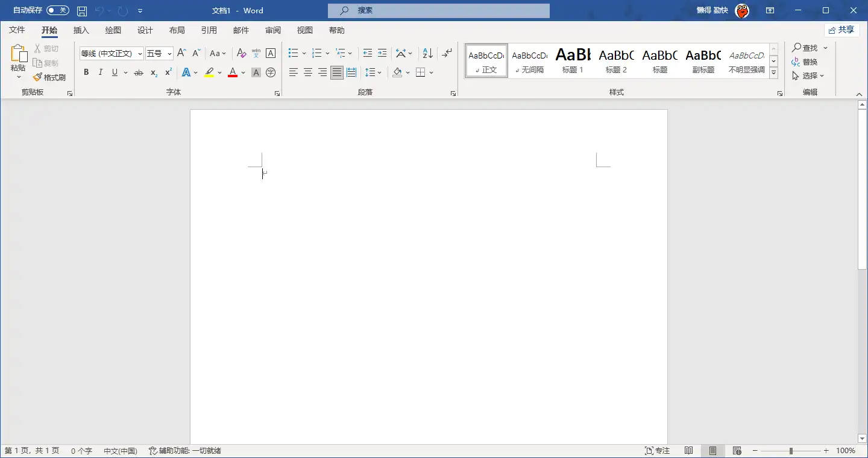This screenshot has height=458, width=868.
Task: Apply character shading icon
Action: pyautogui.click(x=256, y=72)
